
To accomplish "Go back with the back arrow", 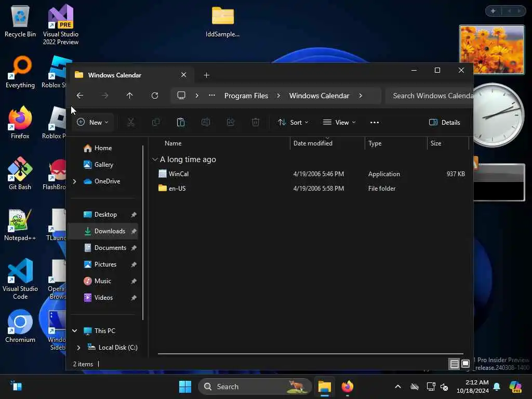I will pyautogui.click(x=79, y=96).
